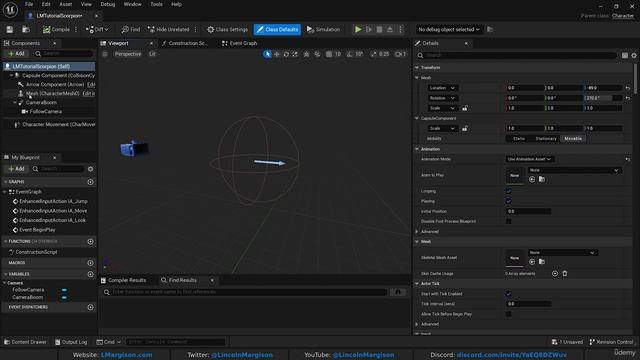640x360 pixels.
Task: Toggle scale snap icon in viewport
Action: (373, 54)
